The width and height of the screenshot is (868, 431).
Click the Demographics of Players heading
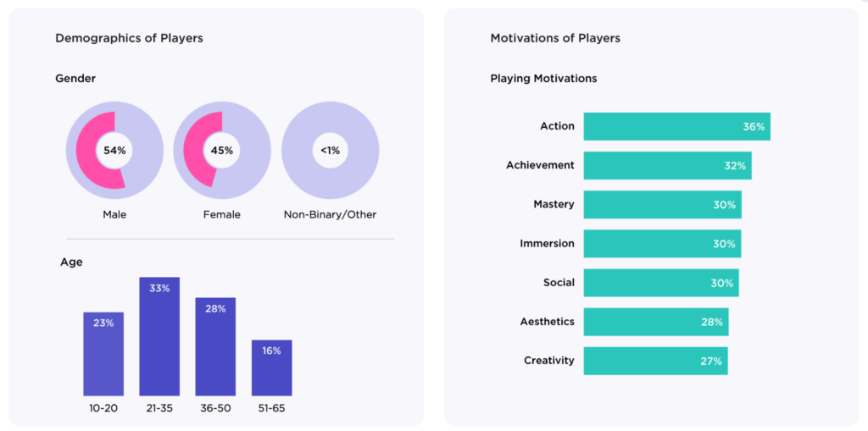click(129, 38)
